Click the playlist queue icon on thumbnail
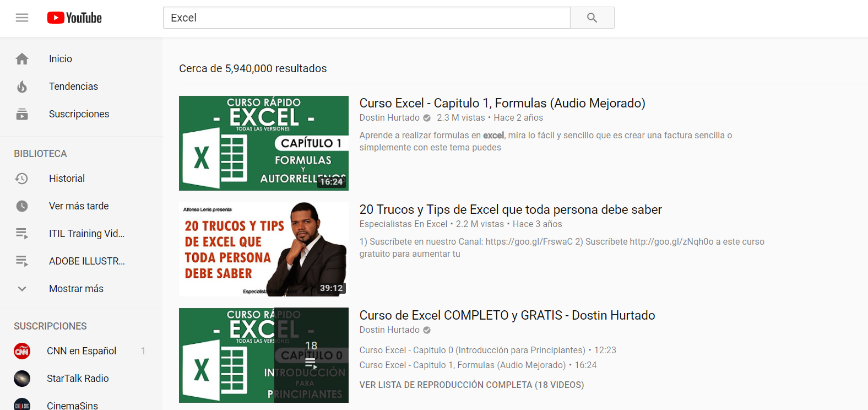The height and width of the screenshot is (410, 868). click(x=311, y=364)
